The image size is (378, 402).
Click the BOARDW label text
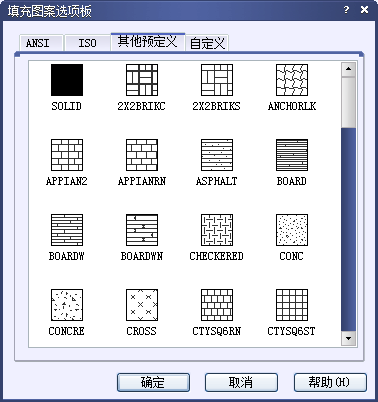click(x=67, y=256)
